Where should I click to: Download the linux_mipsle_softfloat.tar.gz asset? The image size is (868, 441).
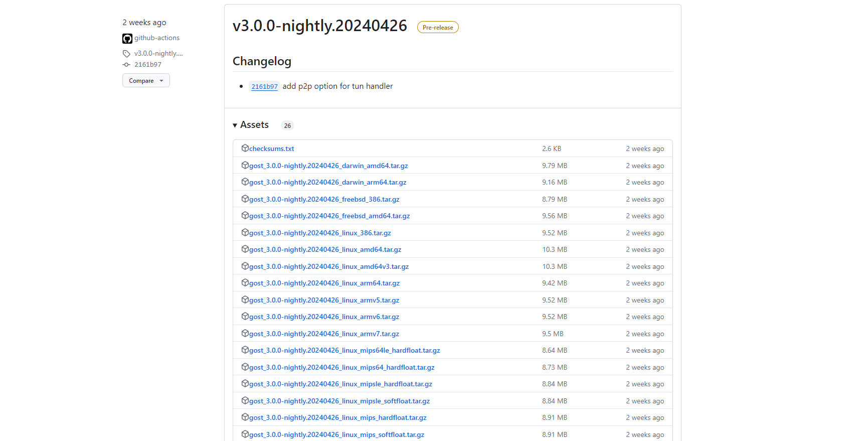[339, 401]
